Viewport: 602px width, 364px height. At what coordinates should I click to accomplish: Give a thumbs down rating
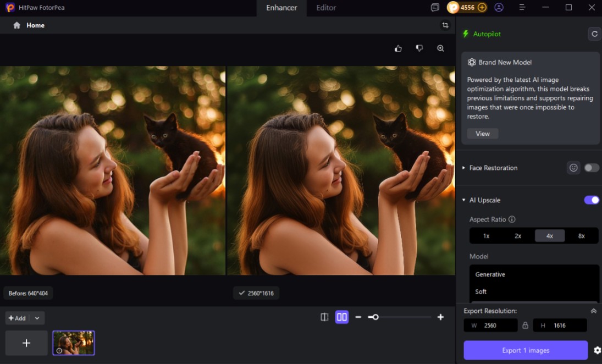pyautogui.click(x=419, y=48)
